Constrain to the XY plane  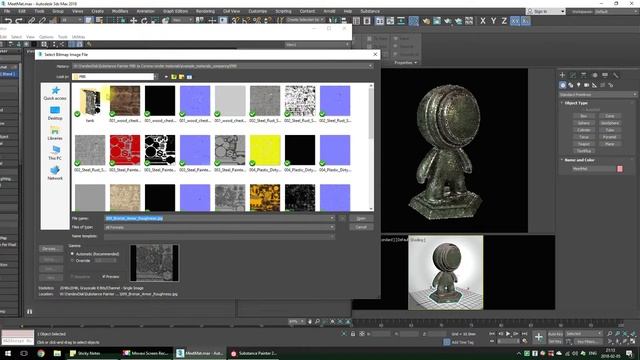pyautogui.click(x=515, y=21)
